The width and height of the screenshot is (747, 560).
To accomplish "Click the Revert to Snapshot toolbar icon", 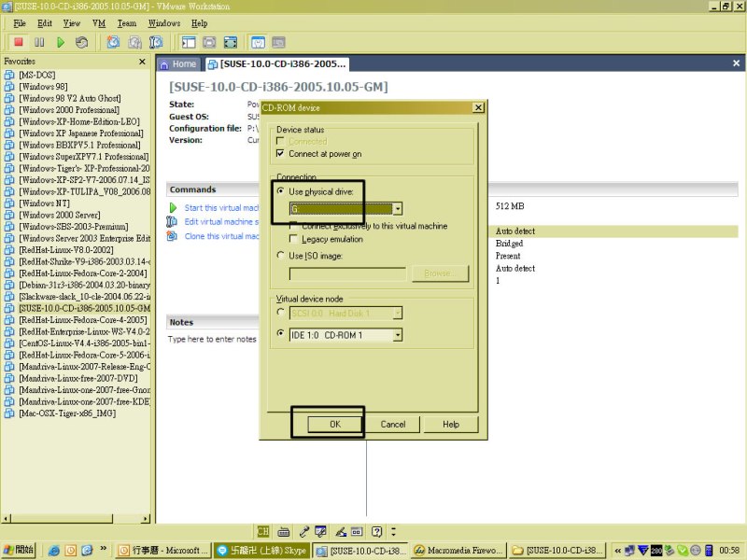I will (134, 42).
